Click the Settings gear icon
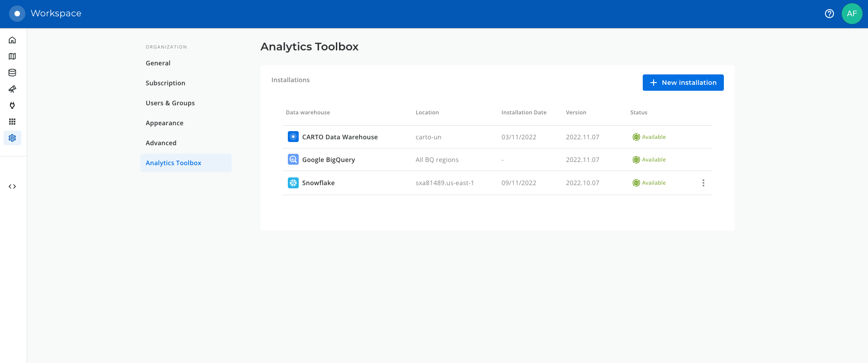The width and height of the screenshot is (868, 363). tap(12, 138)
